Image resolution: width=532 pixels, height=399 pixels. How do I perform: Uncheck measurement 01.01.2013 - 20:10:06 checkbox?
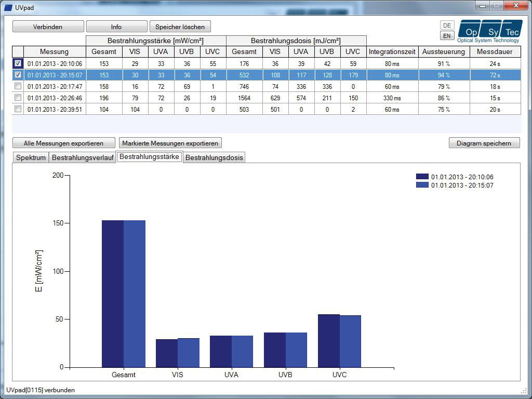coord(18,63)
